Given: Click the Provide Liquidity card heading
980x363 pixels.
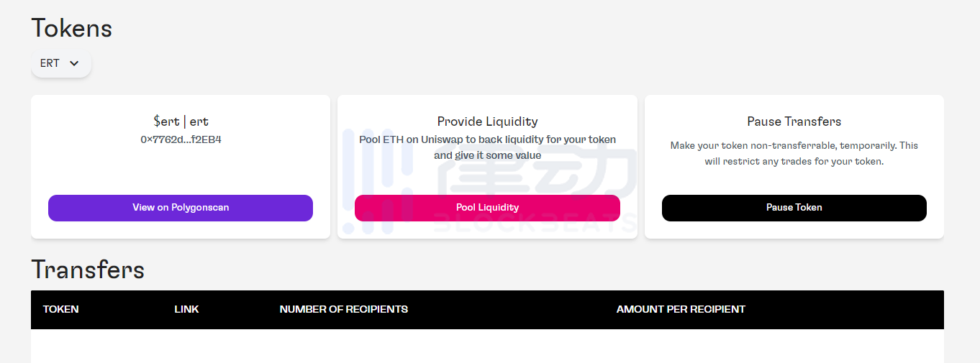Looking at the screenshot, I should coord(487,121).
